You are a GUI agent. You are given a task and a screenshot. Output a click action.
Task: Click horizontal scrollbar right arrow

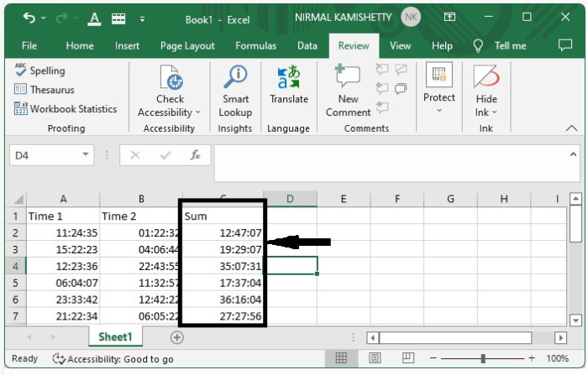point(560,338)
